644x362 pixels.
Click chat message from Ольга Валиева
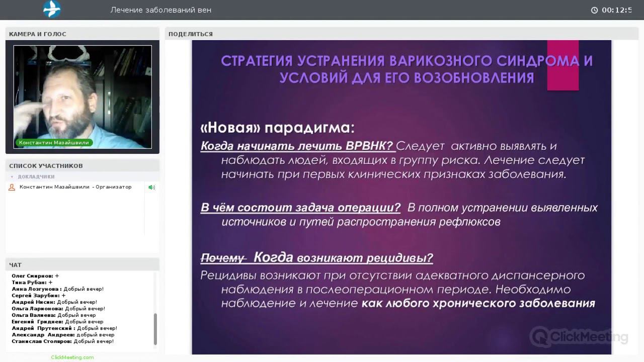(54, 315)
